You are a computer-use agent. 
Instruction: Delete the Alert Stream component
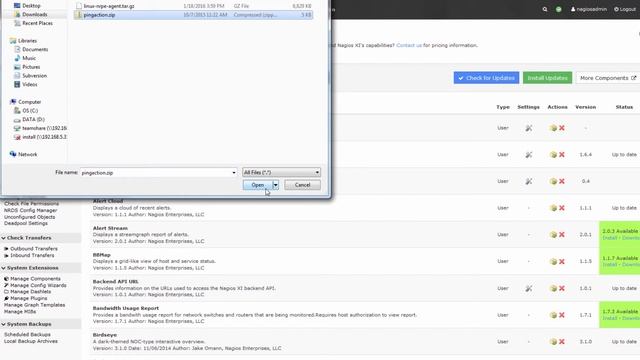[x=562, y=235]
